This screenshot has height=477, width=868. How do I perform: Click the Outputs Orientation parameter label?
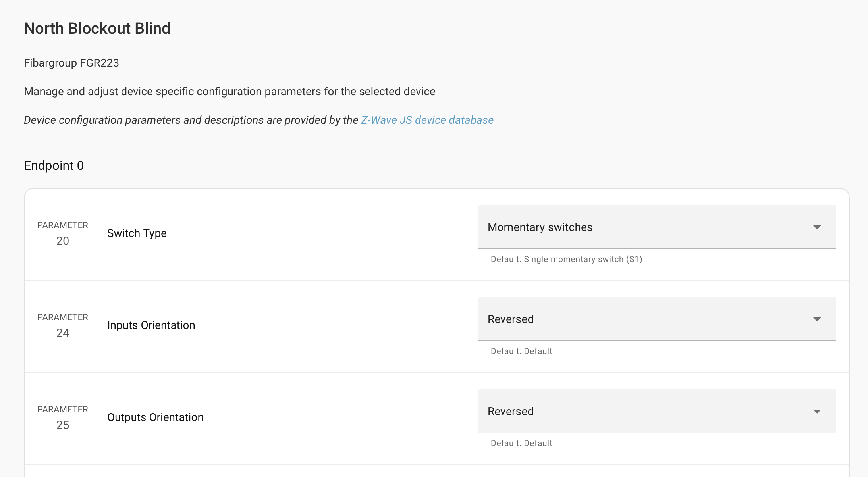155,417
